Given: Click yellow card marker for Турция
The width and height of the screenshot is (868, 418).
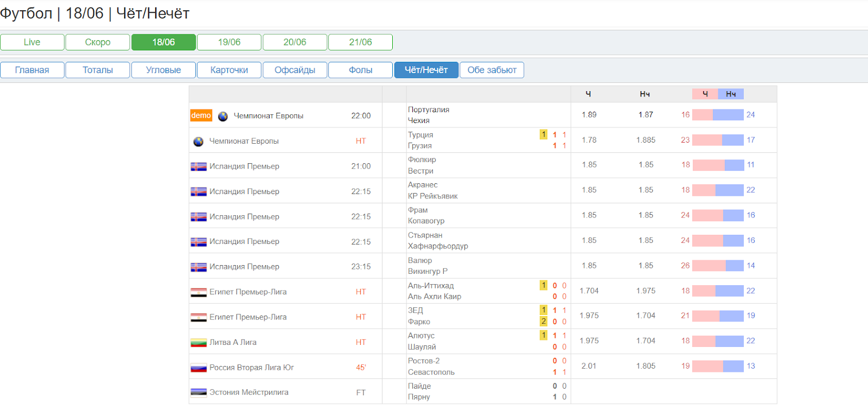Looking at the screenshot, I should click(x=544, y=134).
